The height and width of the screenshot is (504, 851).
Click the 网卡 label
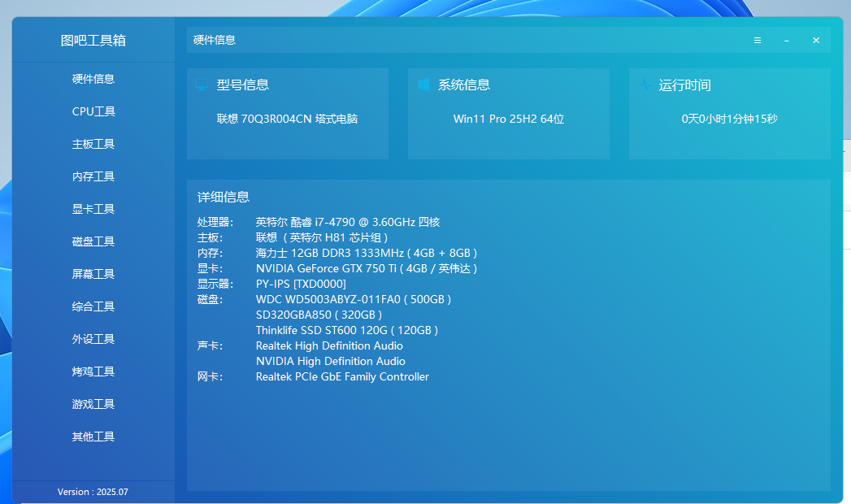click(x=210, y=376)
